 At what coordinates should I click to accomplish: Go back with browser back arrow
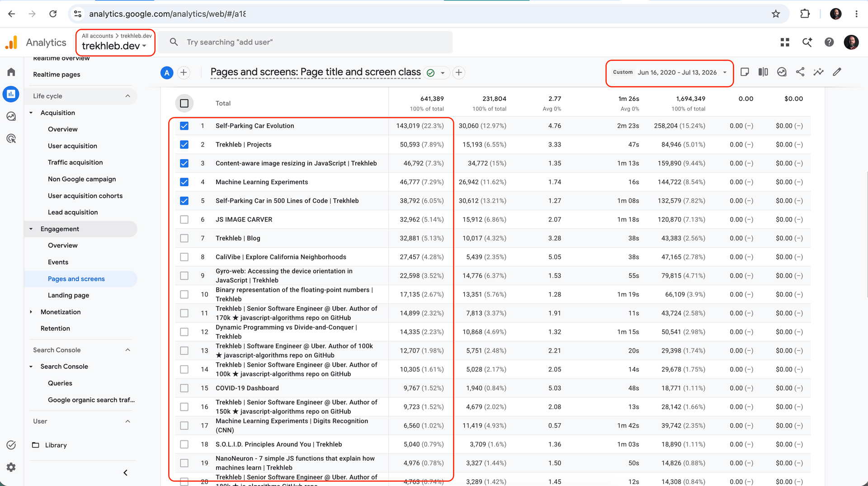click(x=12, y=14)
